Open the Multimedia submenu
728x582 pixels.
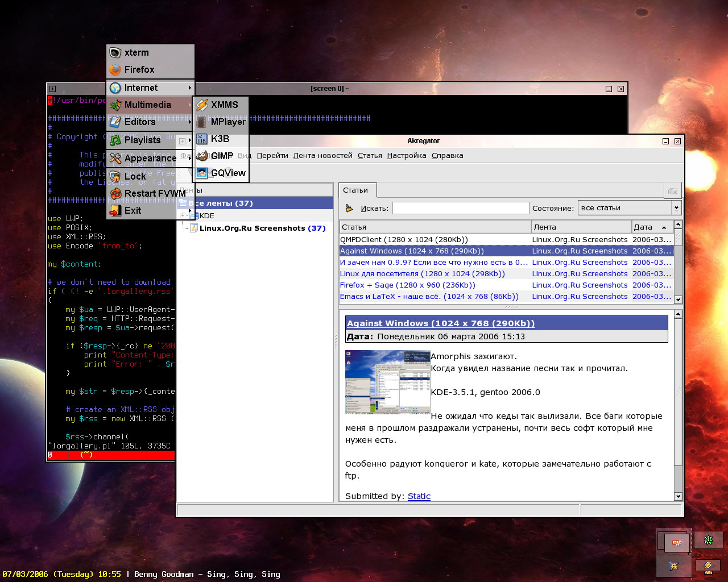pyautogui.click(x=150, y=105)
